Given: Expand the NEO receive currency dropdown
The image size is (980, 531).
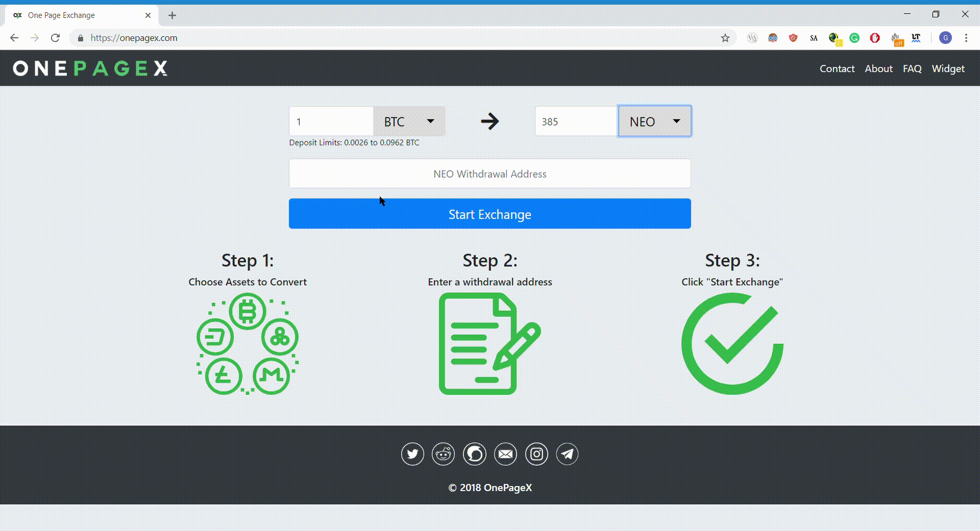Looking at the screenshot, I should 654,121.
